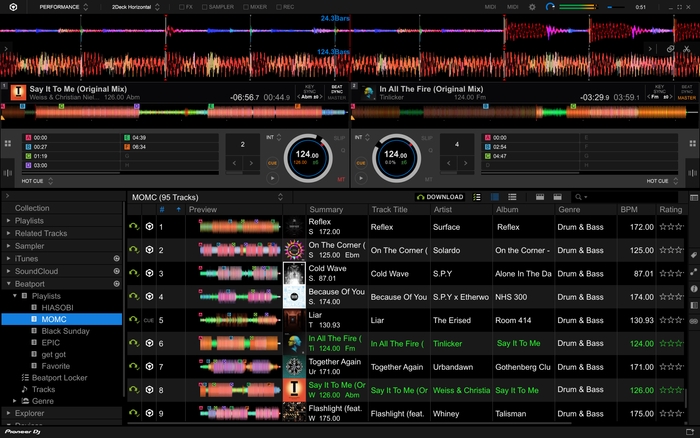Select the Black Sunday playlist
This screenshot has height=438, width=700.
[65, 331]
